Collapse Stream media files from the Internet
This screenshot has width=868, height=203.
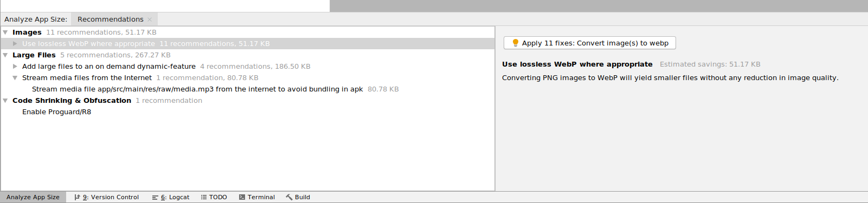click(15, 78)
